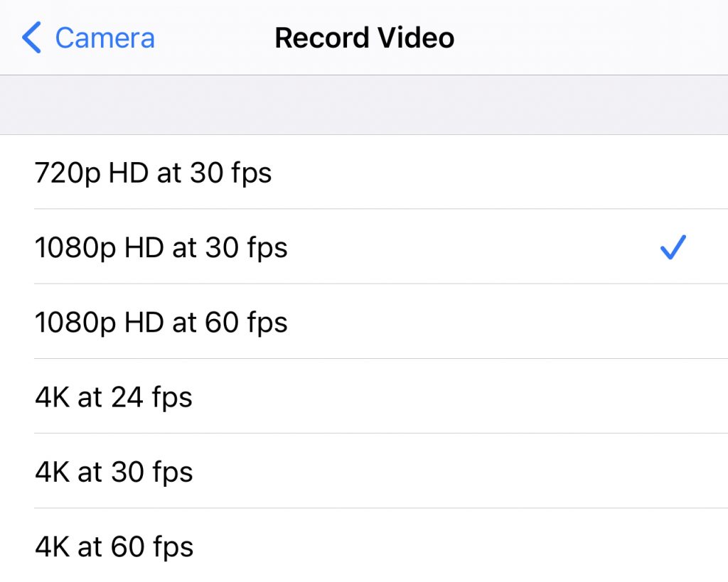Tap "60 fps" in the last 4K row
This screenshot has width=728, height=582.
152,547
